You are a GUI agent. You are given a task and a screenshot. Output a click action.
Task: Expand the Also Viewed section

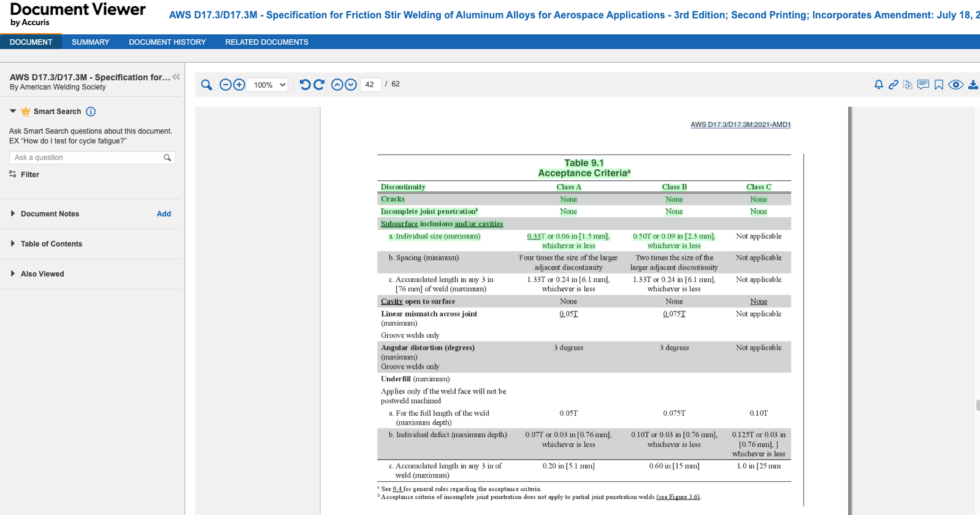click(x=37, y=274)
